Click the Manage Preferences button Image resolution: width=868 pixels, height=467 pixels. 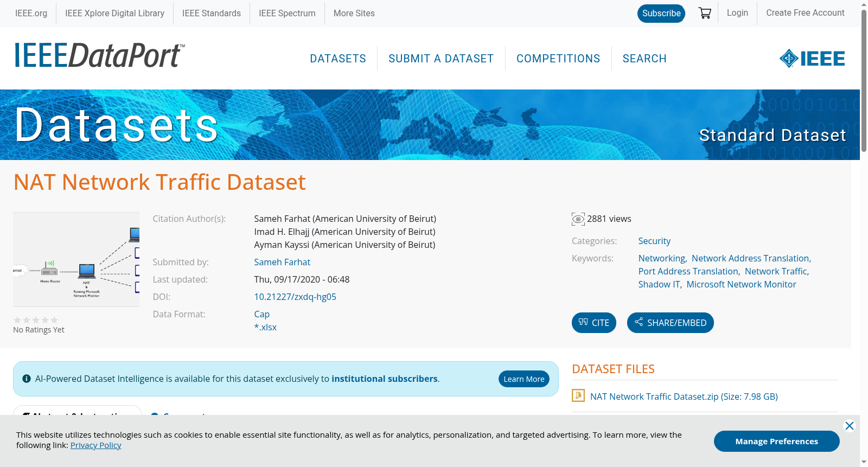(x=776, y=441)
